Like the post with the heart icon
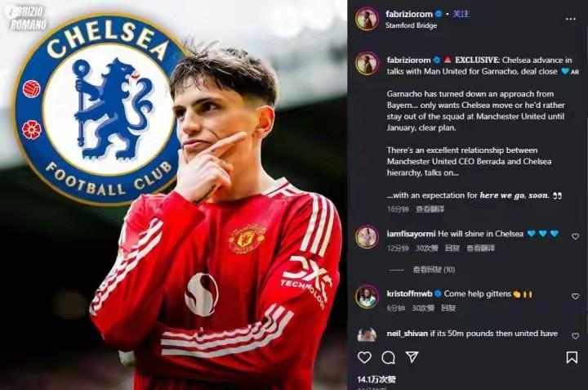Viewport: 588px width, 390px height. point(364,357)
